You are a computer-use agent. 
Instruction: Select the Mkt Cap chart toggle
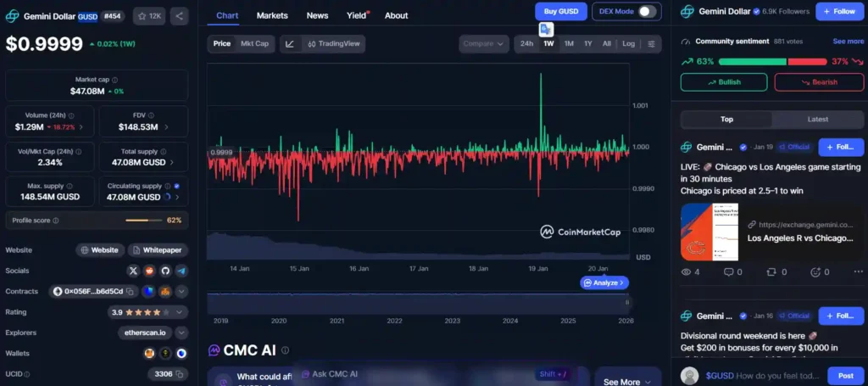pyautogui.click(x=254, y=44)
